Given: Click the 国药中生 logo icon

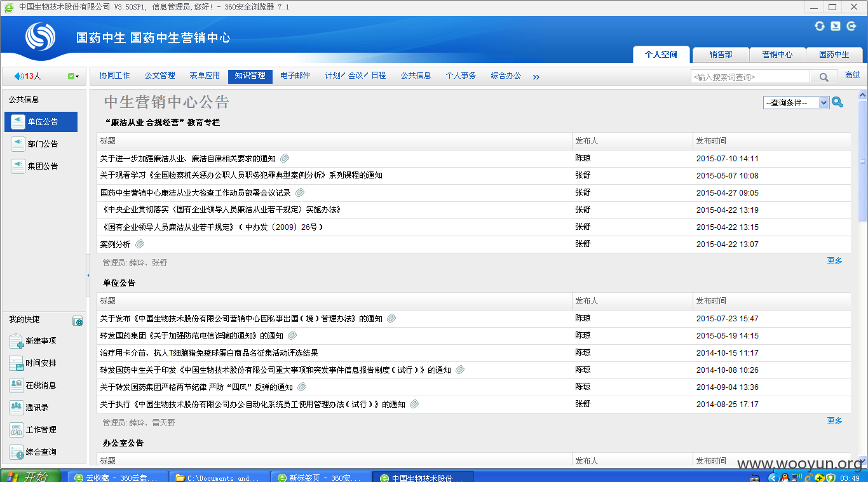Looking at the screenshot, I should pyautogui.click(x=41, y=37).
